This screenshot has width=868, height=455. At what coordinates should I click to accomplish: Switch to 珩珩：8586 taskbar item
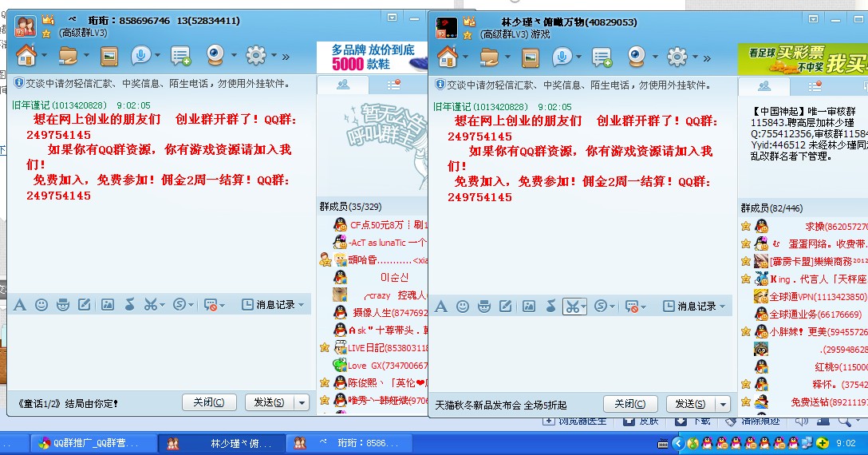click(x=350, y=443)
